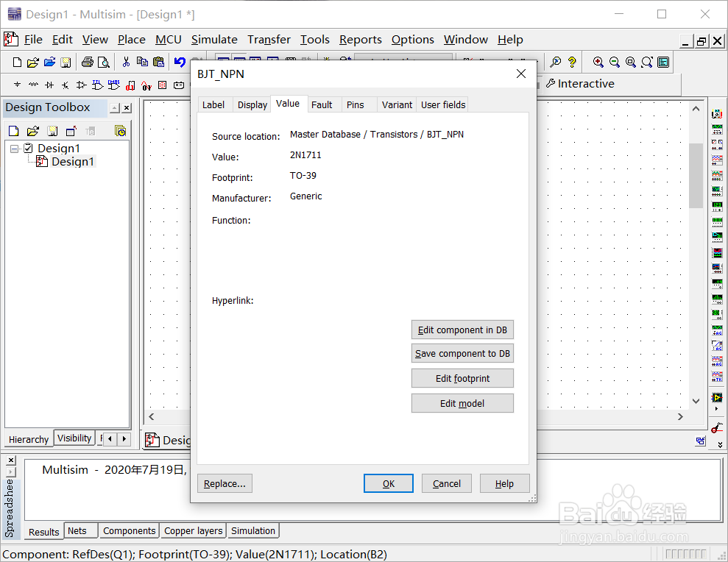Open the Copper layers spreadsheet tab

(193, 531)
